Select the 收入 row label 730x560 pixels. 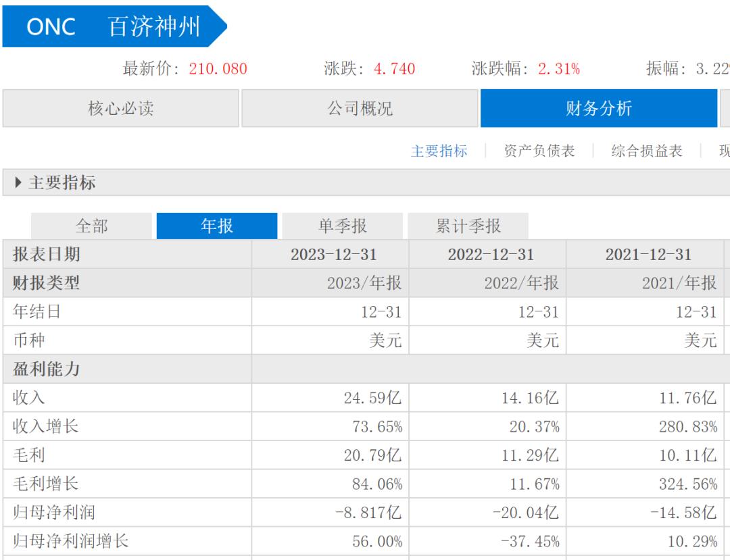pyautogui.click(x=29, y=398)
